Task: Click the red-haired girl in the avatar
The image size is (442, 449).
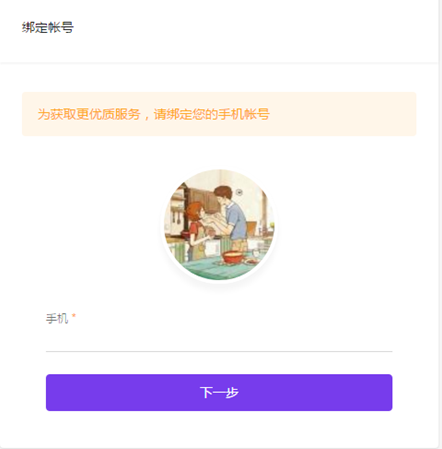Action: pos(197,230)
